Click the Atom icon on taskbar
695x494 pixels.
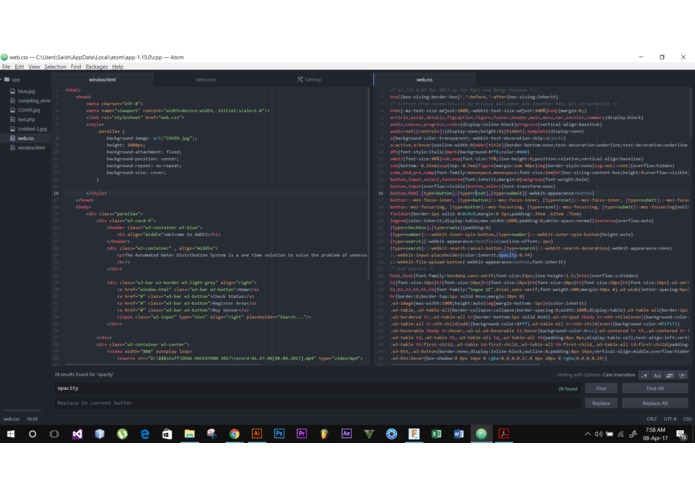tap(481, 434)
